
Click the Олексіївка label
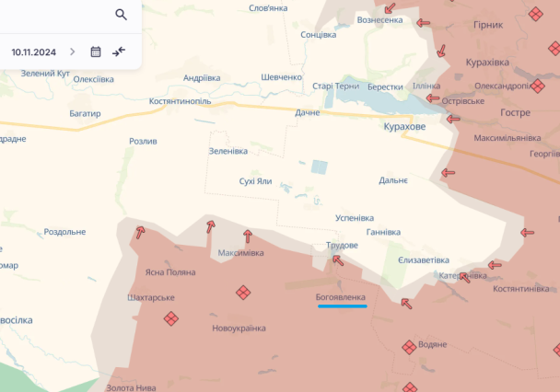(94, 79)
